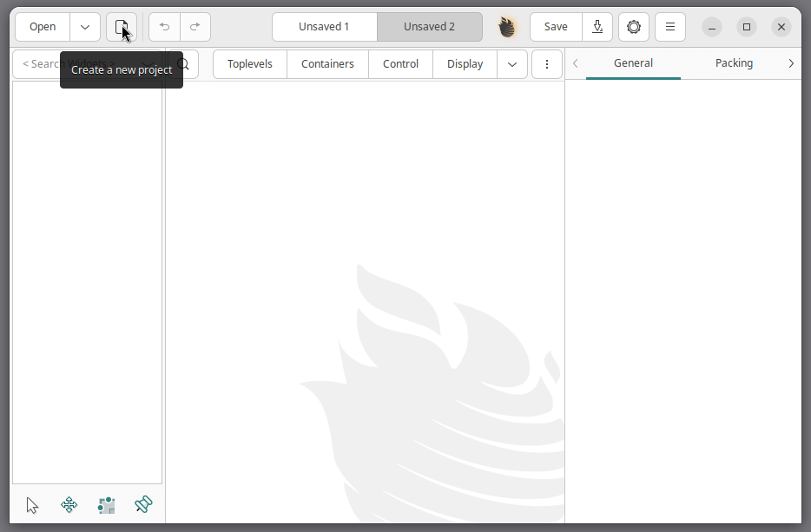Undo the last action
This screenshot has width=811, height=532.
[164, 27]
